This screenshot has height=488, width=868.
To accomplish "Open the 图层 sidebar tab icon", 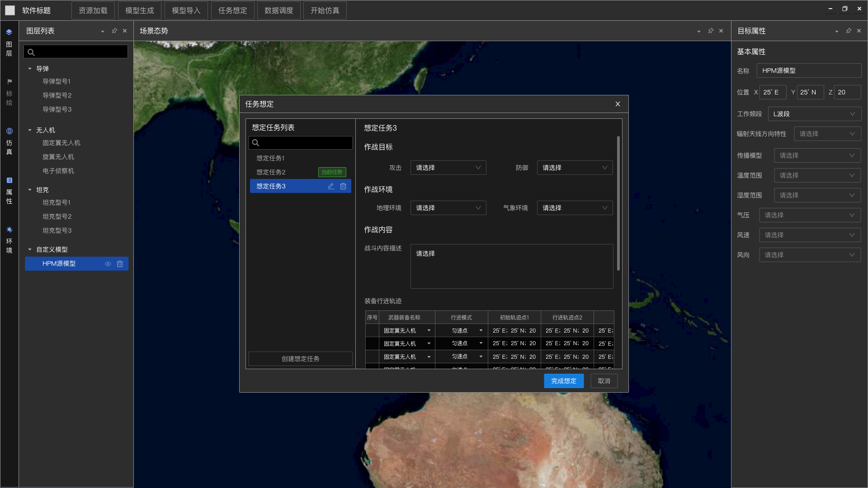I will (9, 32).
